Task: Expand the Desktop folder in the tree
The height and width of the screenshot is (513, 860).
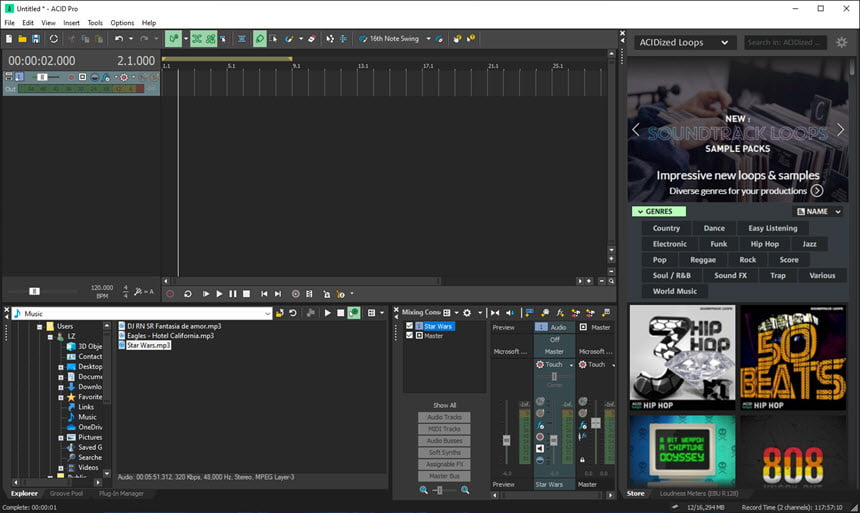Action: pos(61,367)
